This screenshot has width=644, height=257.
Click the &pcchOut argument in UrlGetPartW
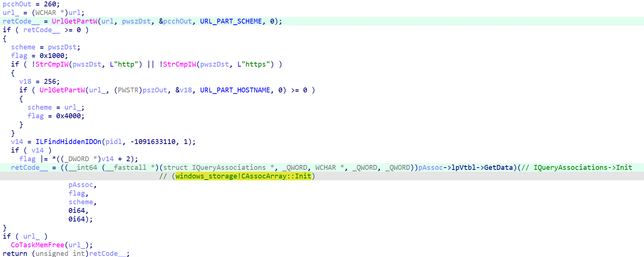click(175, 21)
